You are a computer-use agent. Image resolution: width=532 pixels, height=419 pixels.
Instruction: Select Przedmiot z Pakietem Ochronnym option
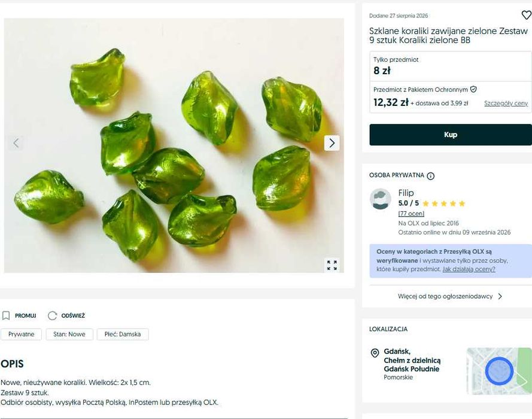(x=451, y=97)
